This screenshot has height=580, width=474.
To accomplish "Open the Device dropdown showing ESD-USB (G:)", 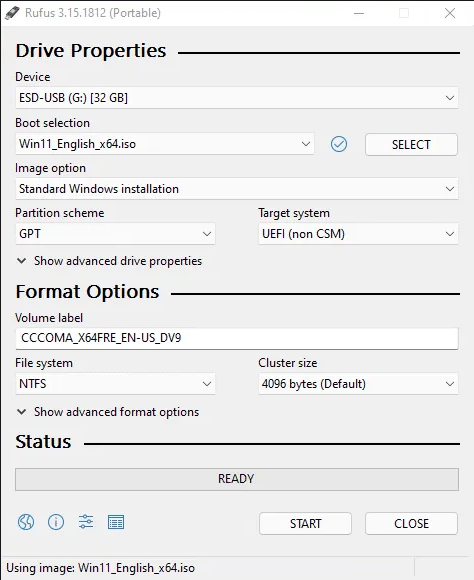I will 237,98.
